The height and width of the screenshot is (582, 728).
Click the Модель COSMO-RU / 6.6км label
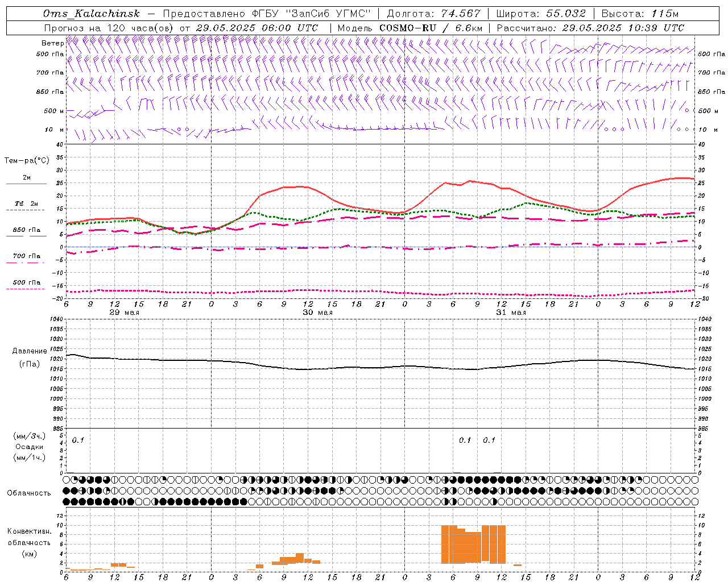[x=410, y=28]
